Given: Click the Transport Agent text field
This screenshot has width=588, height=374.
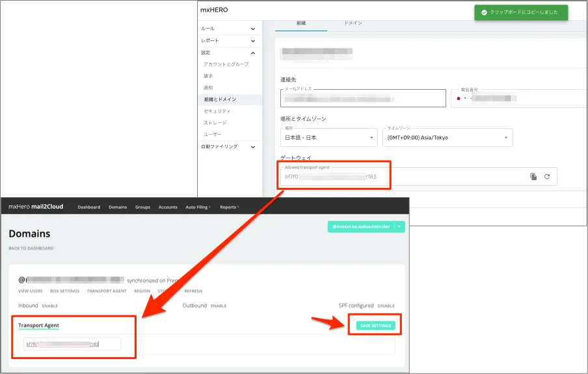Looking at the screenshot, I should point(72,344).
